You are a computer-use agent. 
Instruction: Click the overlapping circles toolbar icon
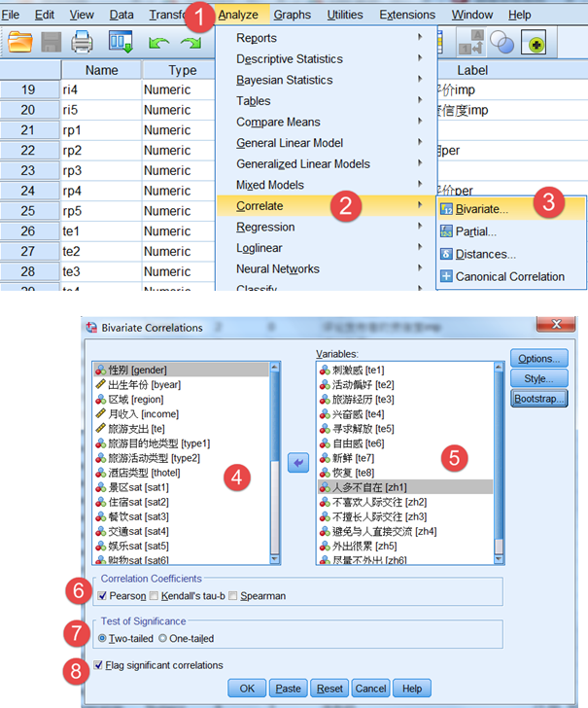point(502,43)
